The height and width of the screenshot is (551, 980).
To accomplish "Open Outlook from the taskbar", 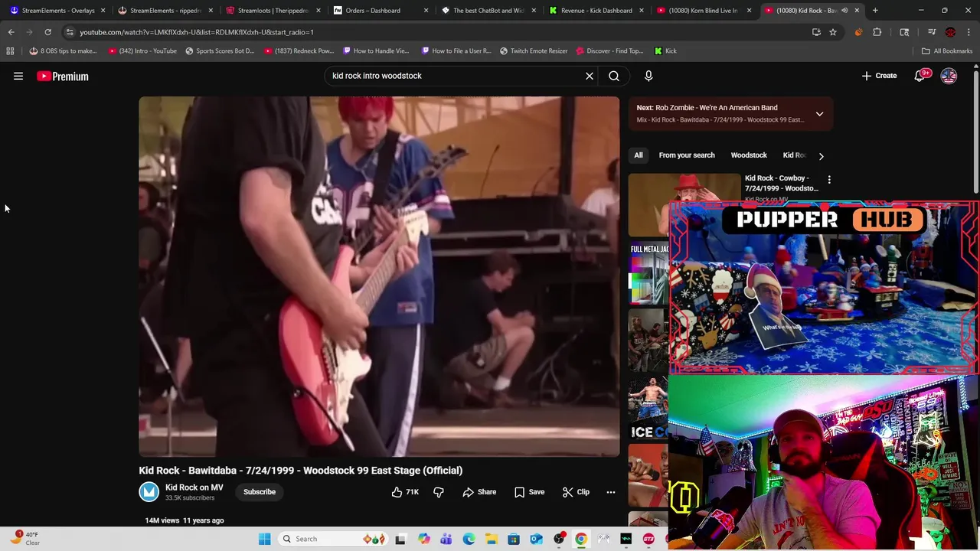I will (x=536, y=539).
